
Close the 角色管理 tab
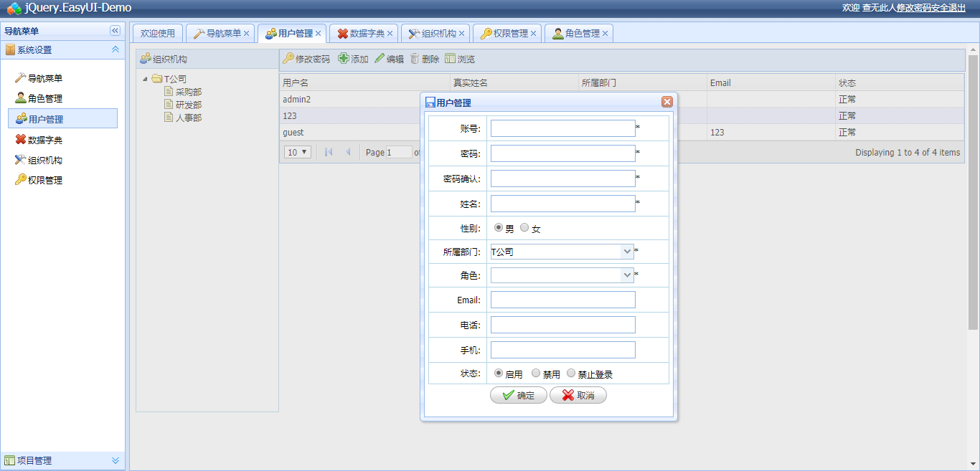(606, 34)
